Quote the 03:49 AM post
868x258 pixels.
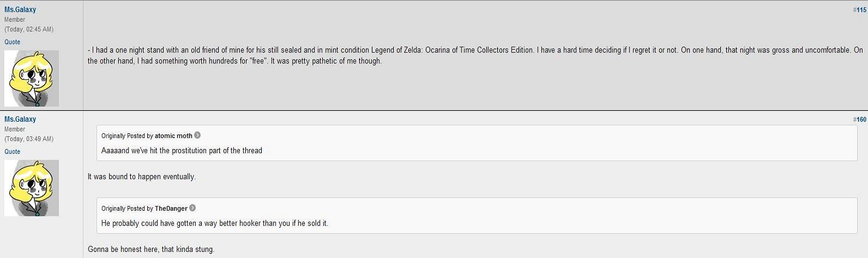[x=12, y=151]
